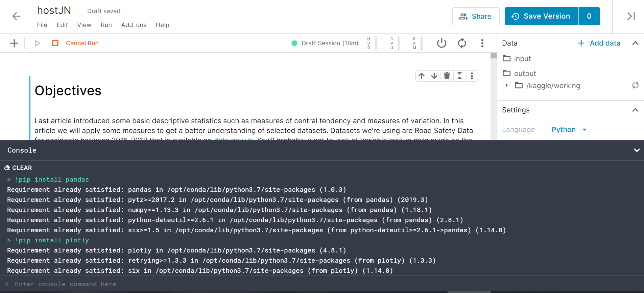Viewport: 644px width, 293px height.
Task: Open the toolbar more options menu
Action: point(482,43)
